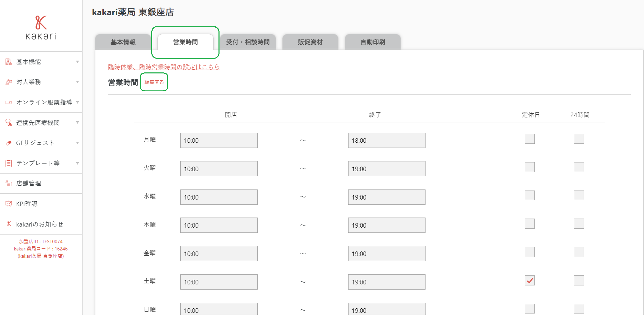Toggle 定休日 checkbox for 月曜
This screenshot has height=318, width=644.
(x=530, y=139)
